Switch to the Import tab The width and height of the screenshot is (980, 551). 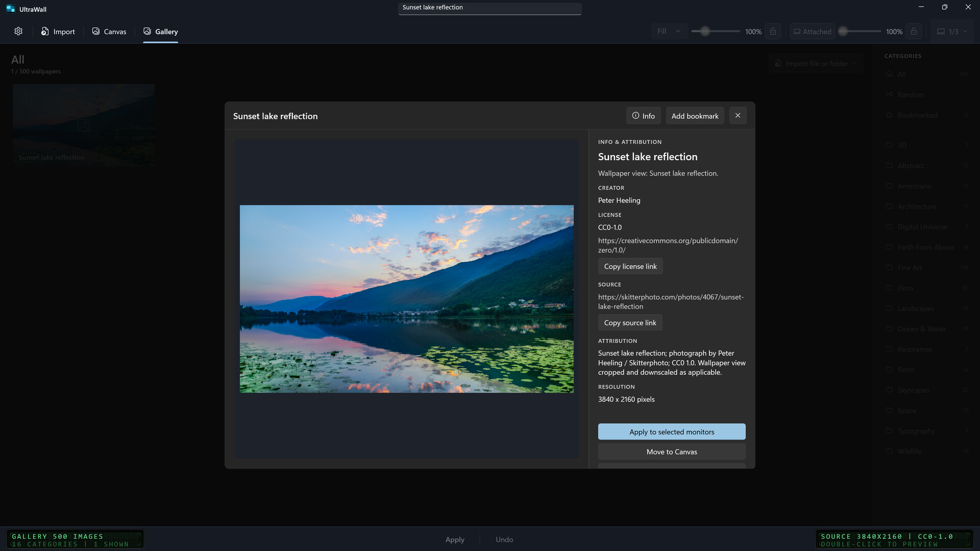58,32
